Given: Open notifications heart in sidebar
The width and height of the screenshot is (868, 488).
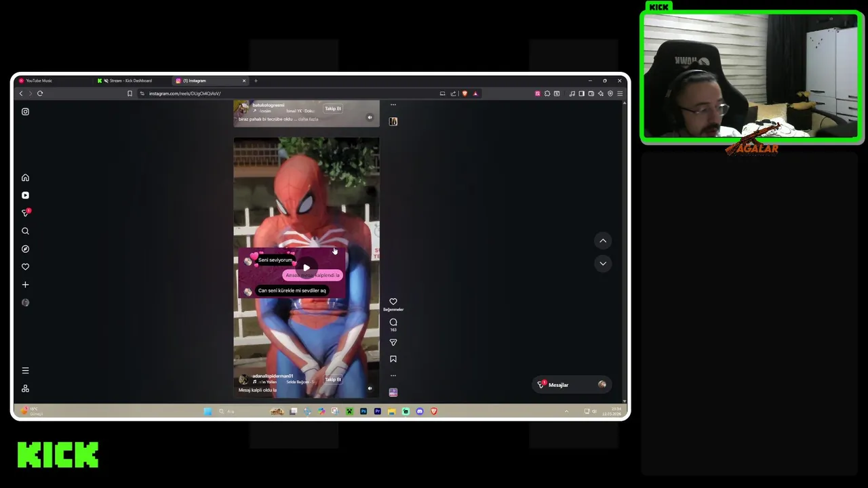Looking at the screenshot, I should click(x=25, y=266).
